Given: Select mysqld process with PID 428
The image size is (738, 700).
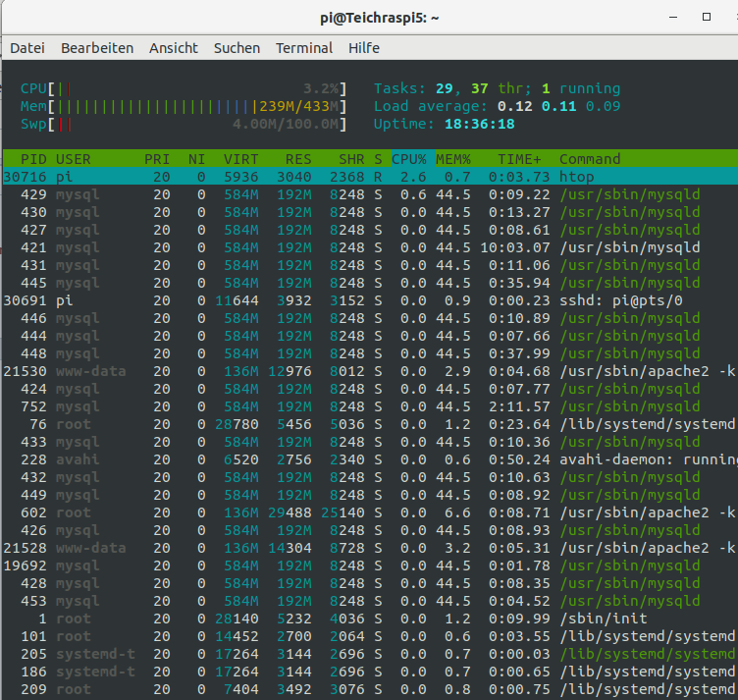Looking at the screenshot, I should [370, 583].
